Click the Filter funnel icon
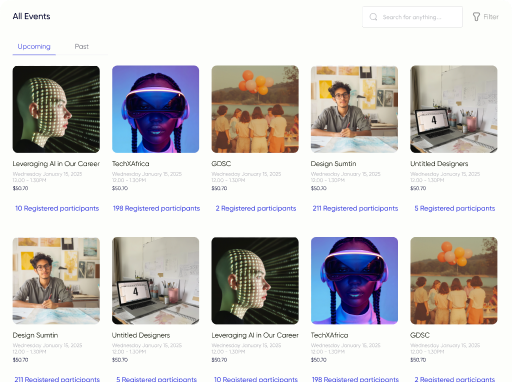This screenshot has width=512, height=382. point(476,17)
